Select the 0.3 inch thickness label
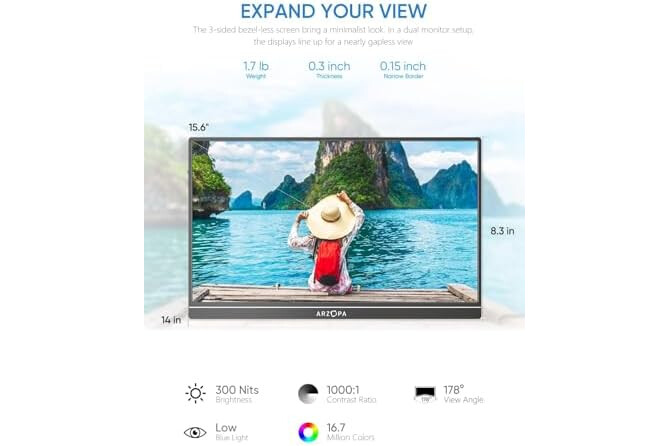 [329, 70]
